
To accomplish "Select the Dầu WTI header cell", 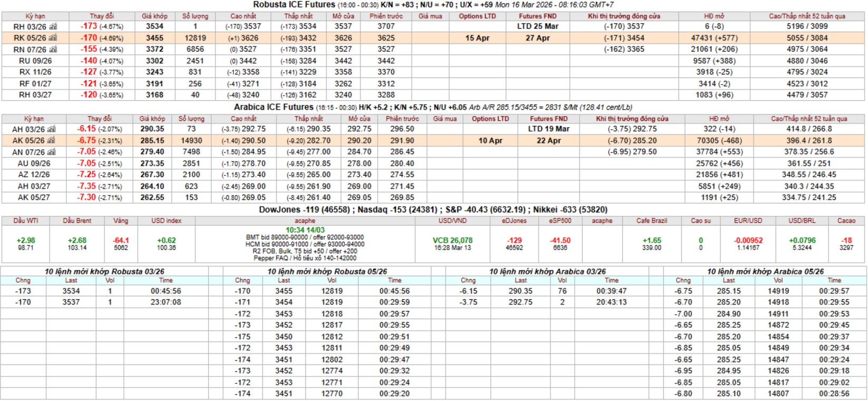I will [x=26, y=221].
